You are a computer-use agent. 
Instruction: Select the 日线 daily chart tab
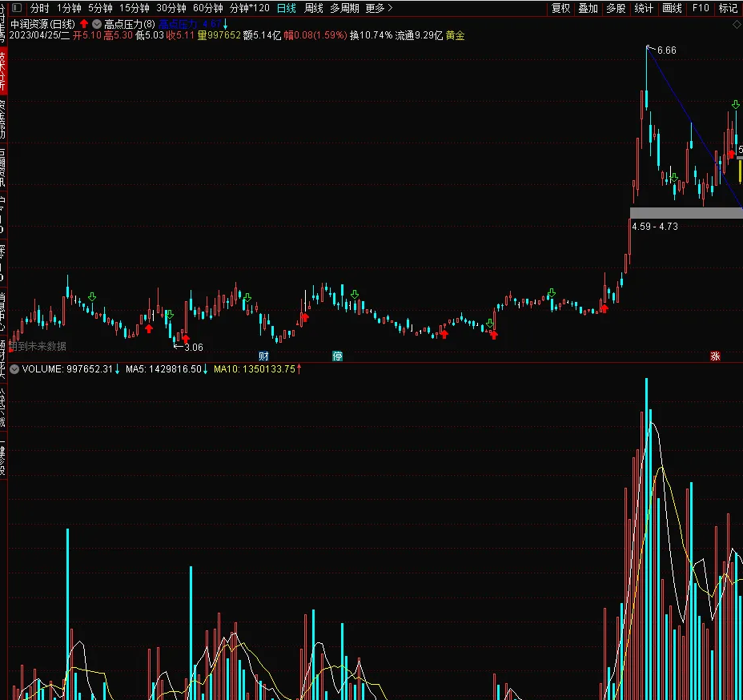[286, 8]
